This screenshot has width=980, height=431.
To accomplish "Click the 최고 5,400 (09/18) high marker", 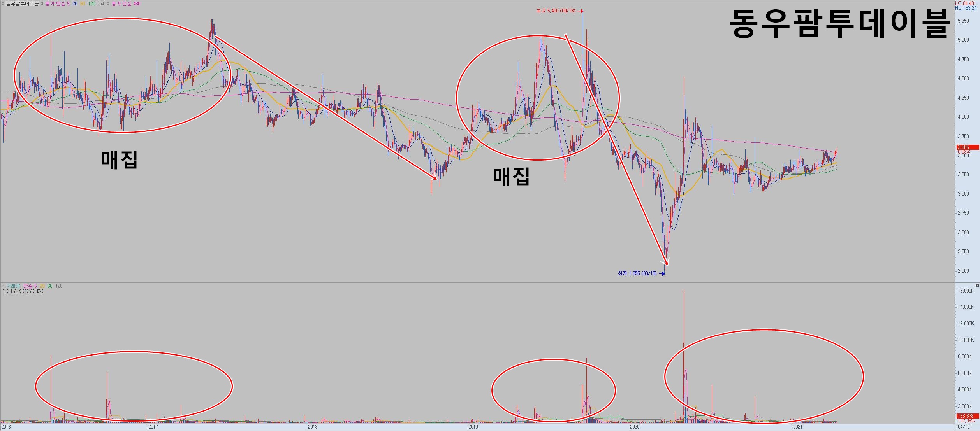I will click(556, 11).
